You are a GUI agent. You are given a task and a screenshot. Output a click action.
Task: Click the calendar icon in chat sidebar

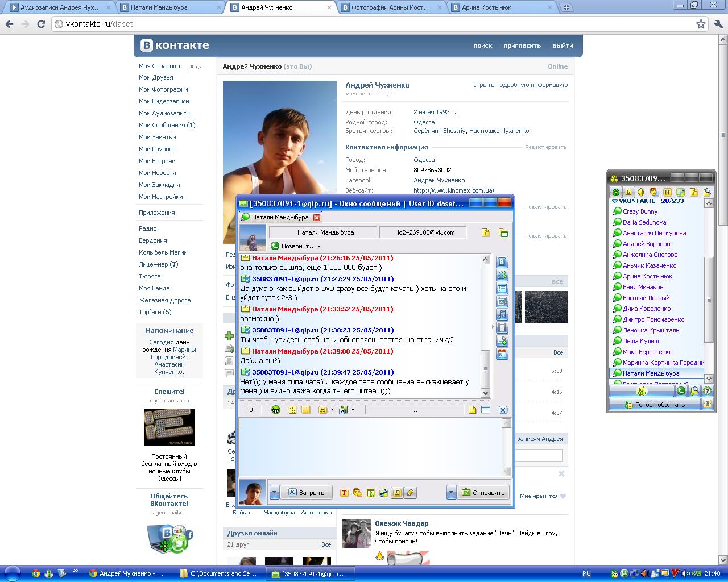point(502,354)
